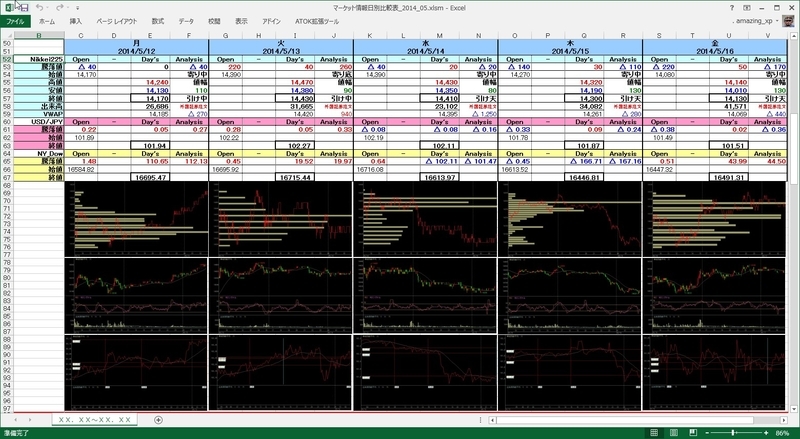Open the Undo history dropdown arrow
Image resolution: width=800 pixels, height=439 pixels.
[x=47, y=8]
